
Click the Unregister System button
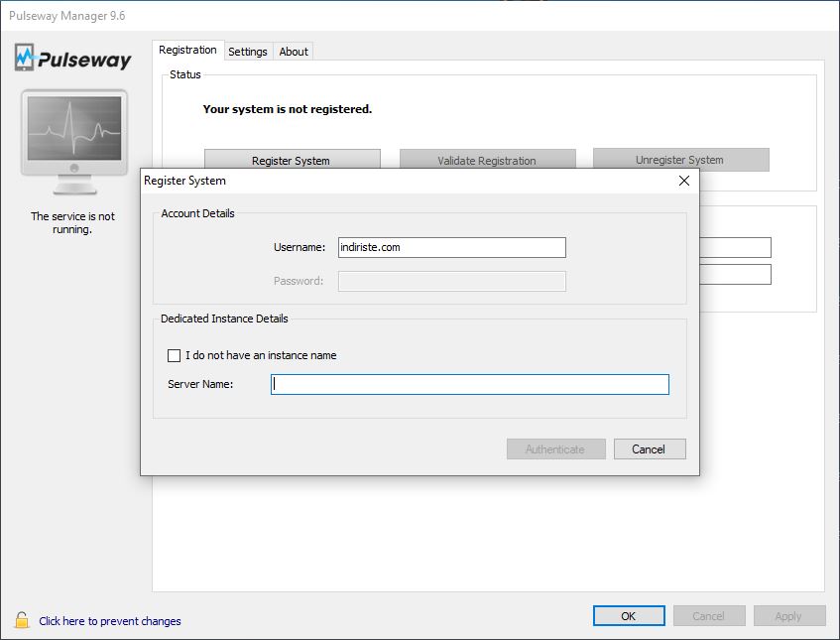click(x=681, y=160)
